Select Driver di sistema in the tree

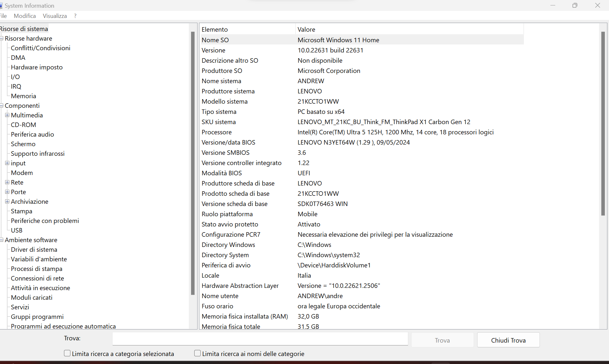click(x=34, y=249)
